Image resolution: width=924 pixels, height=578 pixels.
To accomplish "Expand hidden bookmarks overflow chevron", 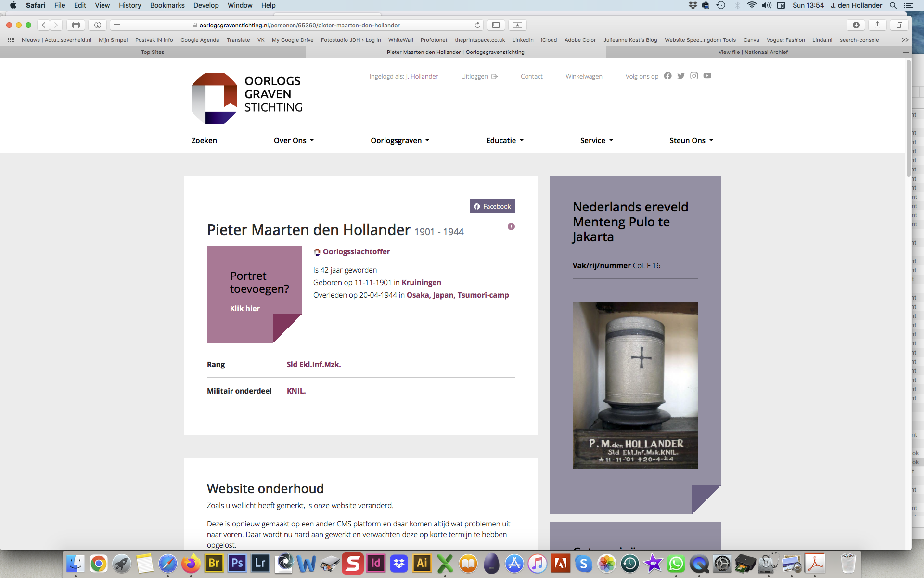I will [x=905, y=40].
